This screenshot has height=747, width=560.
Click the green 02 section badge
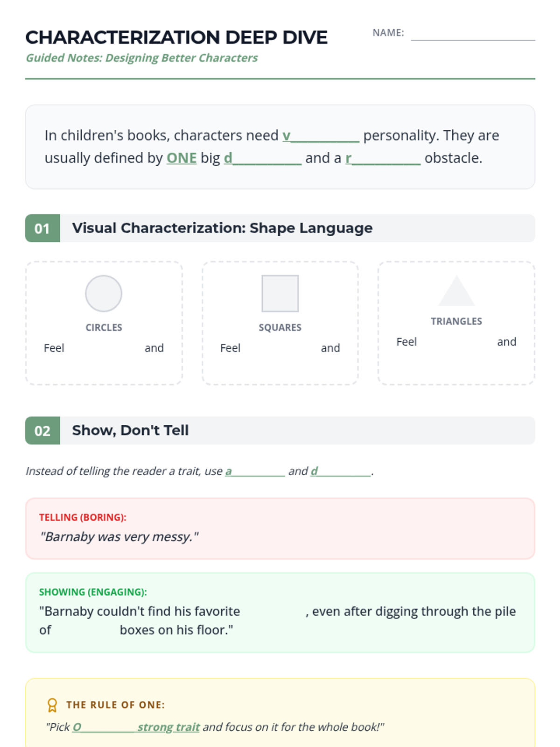pyautogui.click(x=42, y=430)
